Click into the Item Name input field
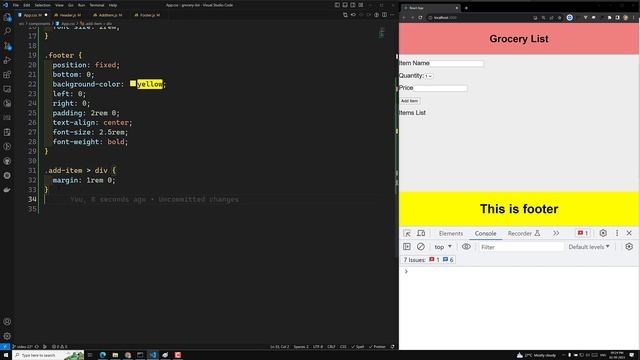Screen dimensions: 640x360 click(456, 64)
